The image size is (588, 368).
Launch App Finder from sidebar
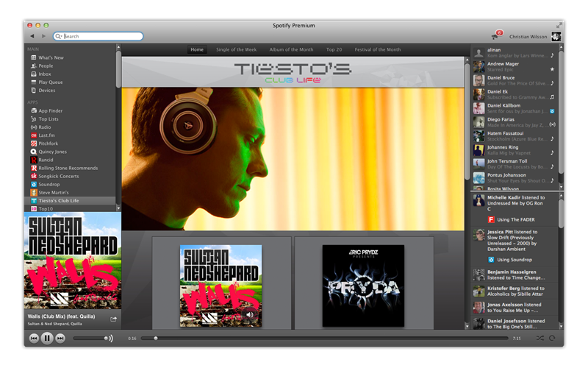tap(50, 110)
